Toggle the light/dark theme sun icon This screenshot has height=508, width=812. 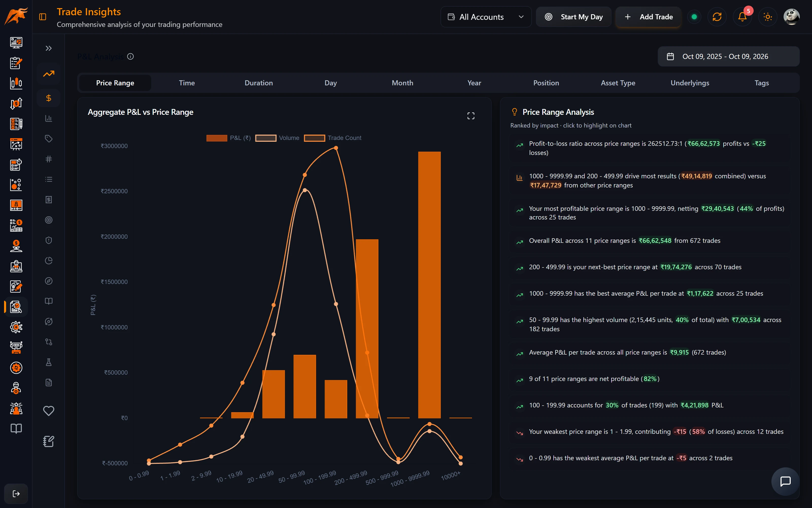pos(768,17)
